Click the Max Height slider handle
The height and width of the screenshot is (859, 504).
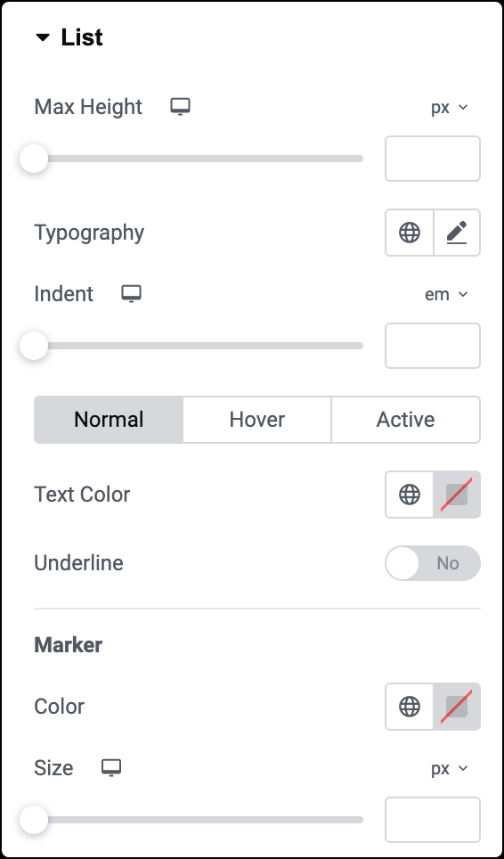pyautogui.click(x=34, y=159)
